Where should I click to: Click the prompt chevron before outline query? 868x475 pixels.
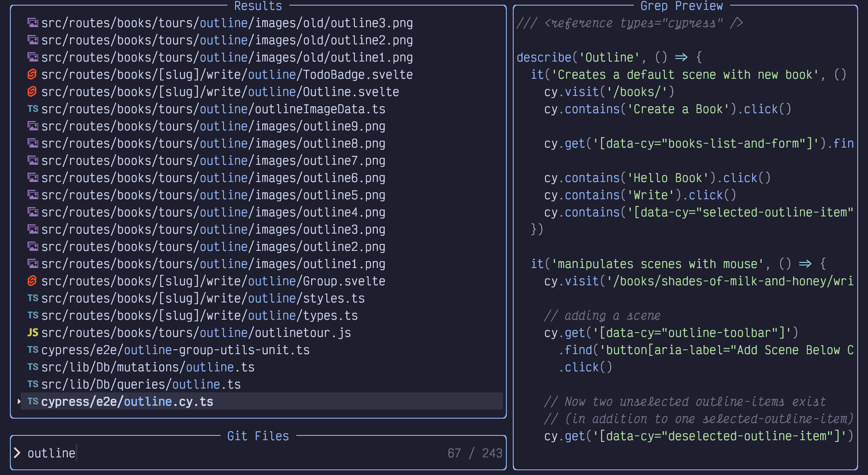pos(17,453)
